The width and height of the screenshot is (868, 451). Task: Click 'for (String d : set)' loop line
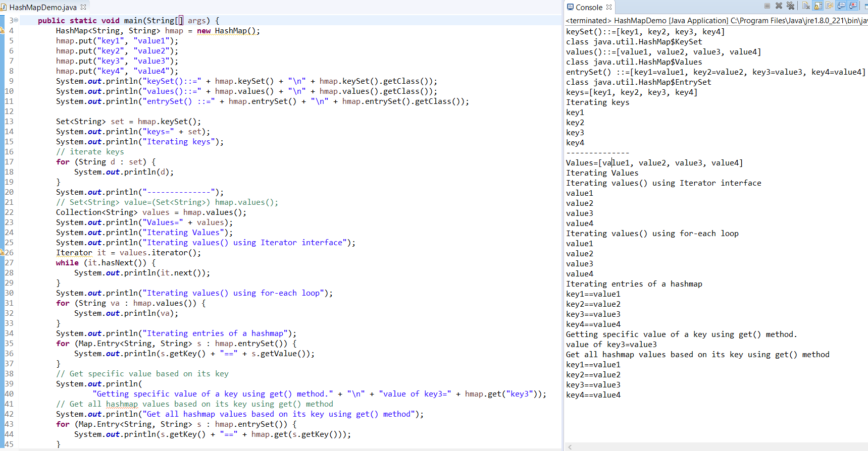tap(106, 161)
